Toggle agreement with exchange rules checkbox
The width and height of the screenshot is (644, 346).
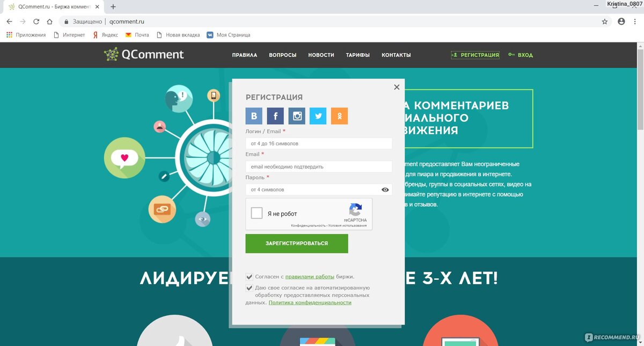[x=250, y=277]
